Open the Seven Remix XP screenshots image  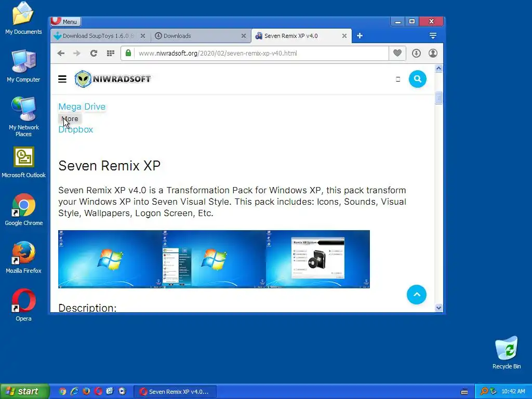pyautogui.click(x=214, y=259)
